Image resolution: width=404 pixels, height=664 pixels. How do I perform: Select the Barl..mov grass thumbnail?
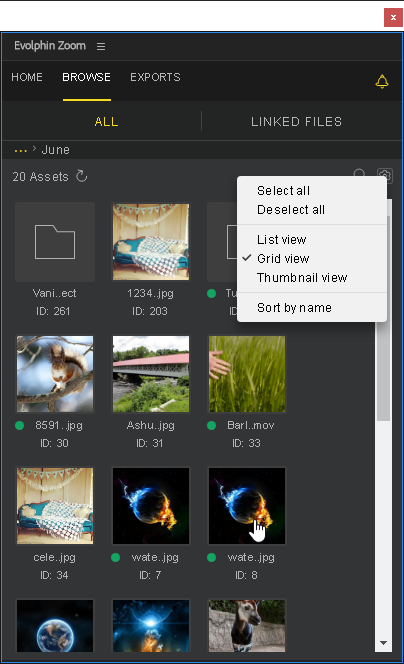[247, 374]
